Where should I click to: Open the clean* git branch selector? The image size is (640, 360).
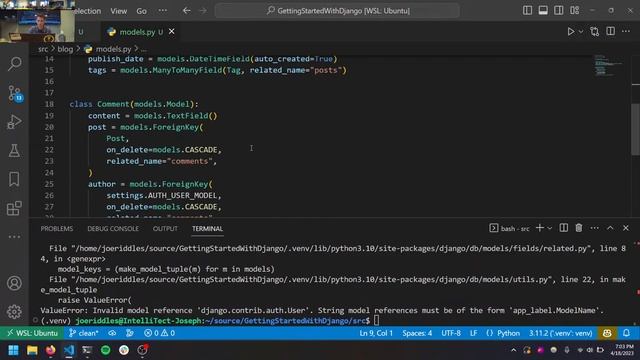[83, 333]
